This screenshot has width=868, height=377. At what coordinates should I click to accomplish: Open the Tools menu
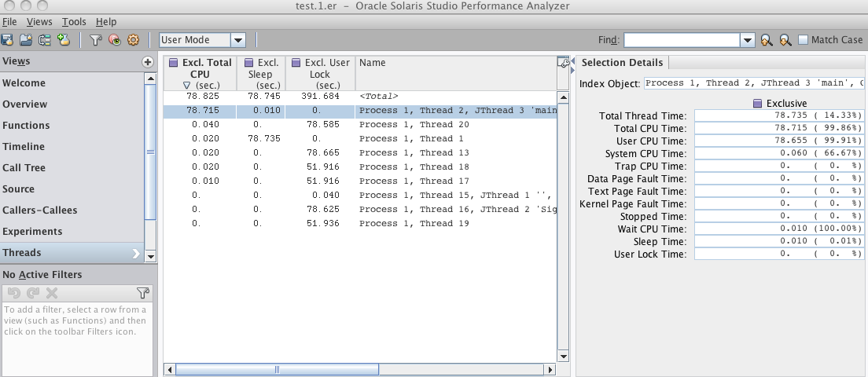coord(74,22)
